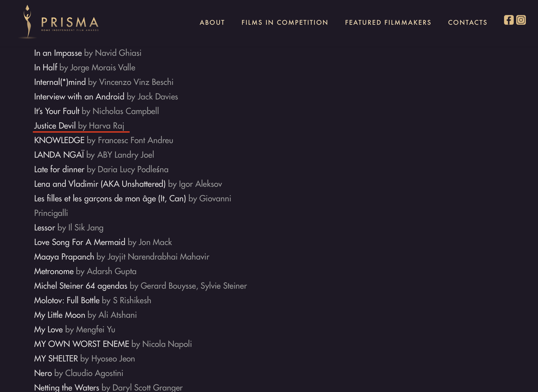538x392 pixels.
Task: Open Molotov: Full Bottle entry
Action: tap(93, 300)
